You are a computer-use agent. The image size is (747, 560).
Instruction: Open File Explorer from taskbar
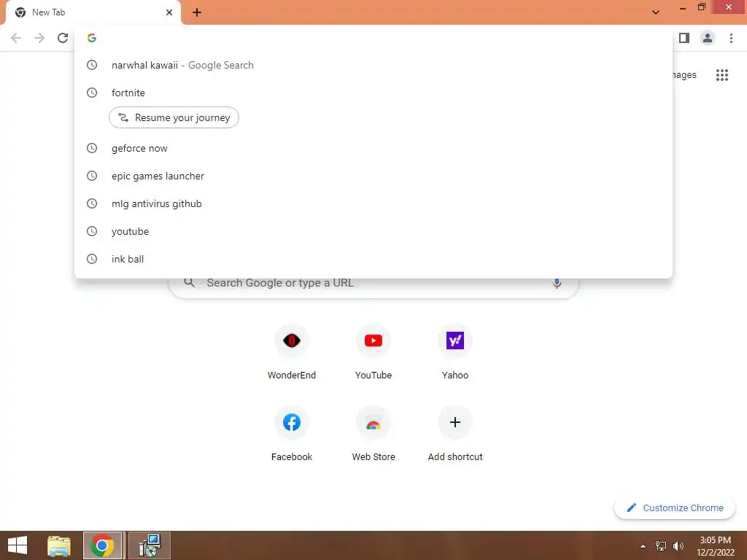(x=59, y=545)
